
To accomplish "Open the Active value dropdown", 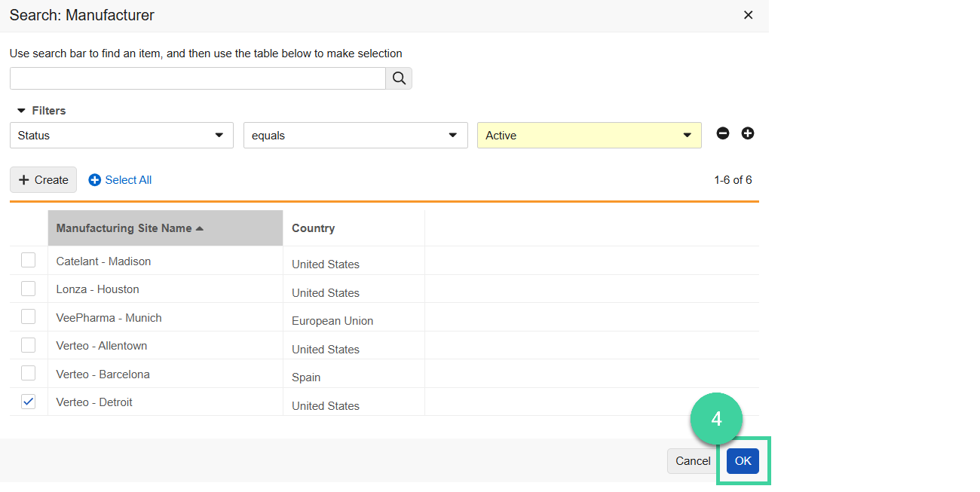I will point(590,136).
